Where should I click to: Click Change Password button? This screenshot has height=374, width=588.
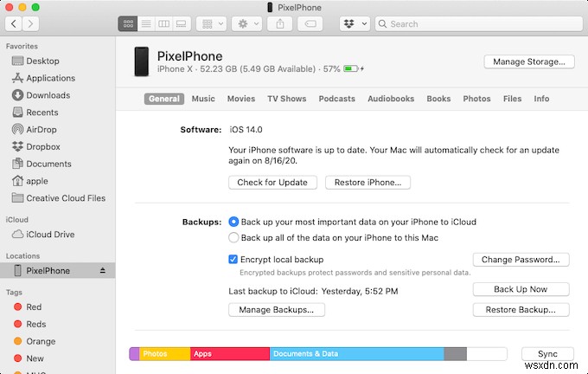pyautogui.click(x=521, y=260)
